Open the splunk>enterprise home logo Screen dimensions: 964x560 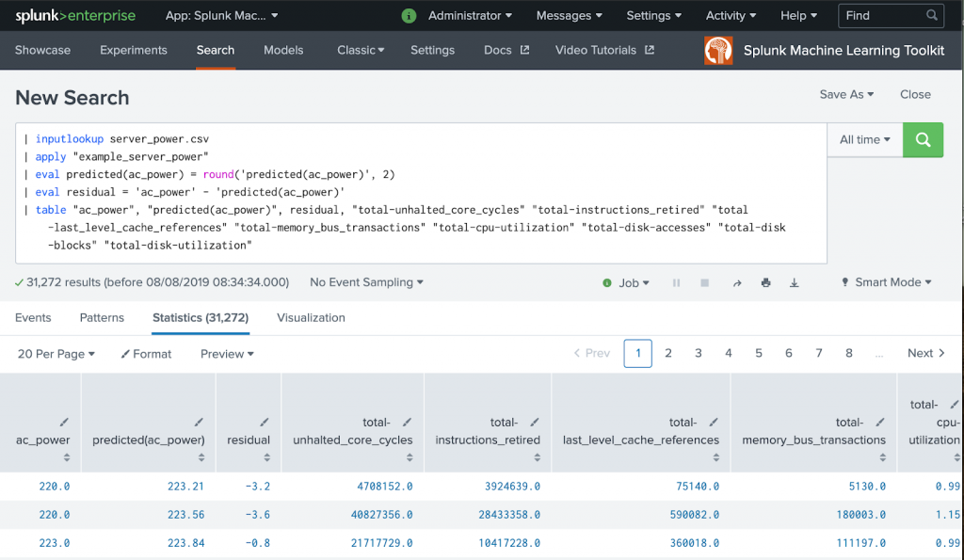pyautogui.click(x=75, y=16)
